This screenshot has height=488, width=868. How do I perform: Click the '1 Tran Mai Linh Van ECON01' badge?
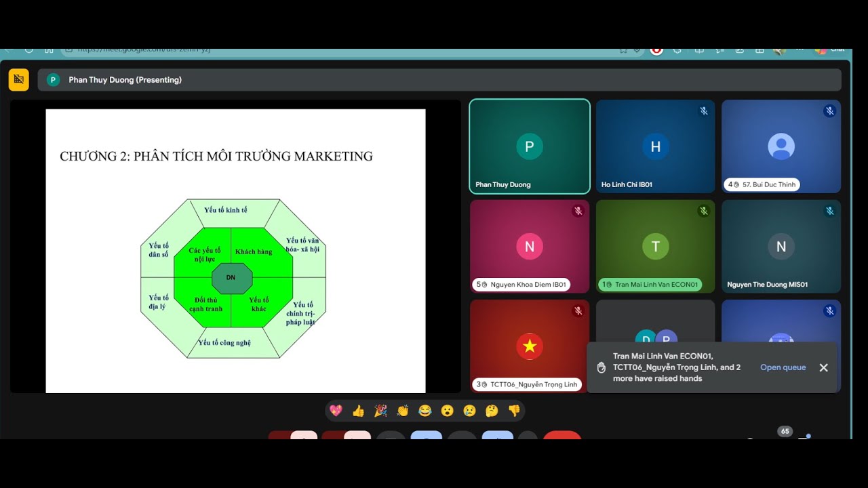[x=650, y=285]
